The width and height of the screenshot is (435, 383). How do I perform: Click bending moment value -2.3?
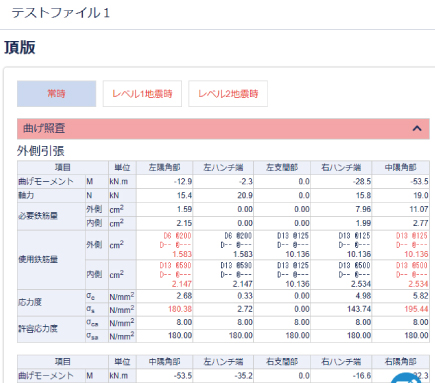click(x=246, y=182)
